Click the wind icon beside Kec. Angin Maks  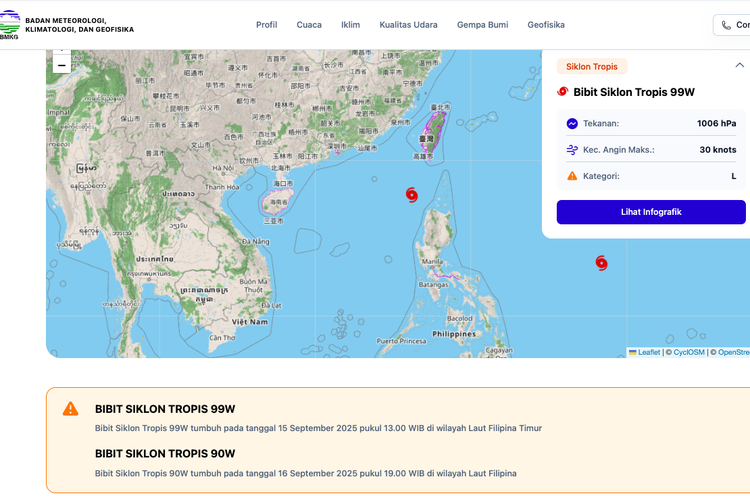(x=572, y=150)
